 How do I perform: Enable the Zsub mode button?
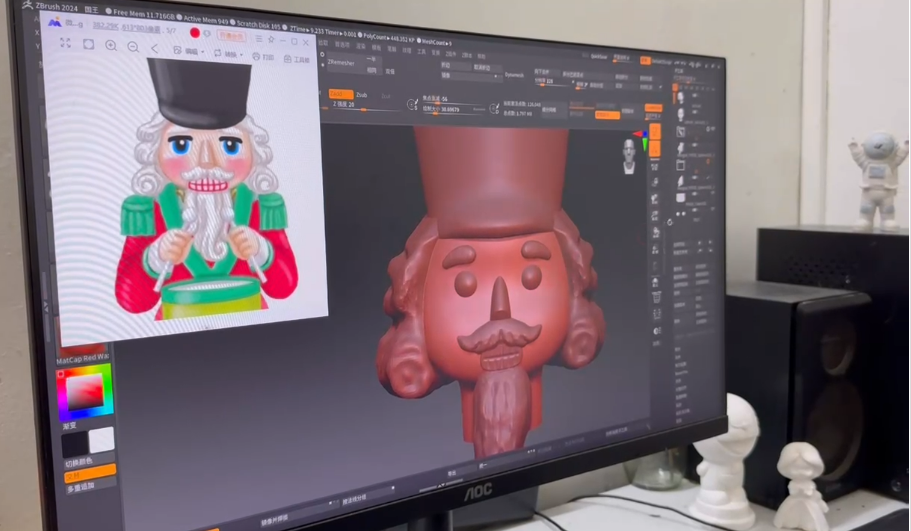[x=362, y=95]
